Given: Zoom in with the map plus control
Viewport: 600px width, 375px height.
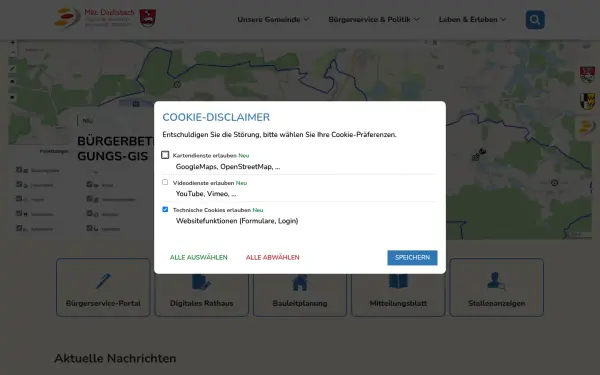Looking at the screenshot, I should point(13,42).
